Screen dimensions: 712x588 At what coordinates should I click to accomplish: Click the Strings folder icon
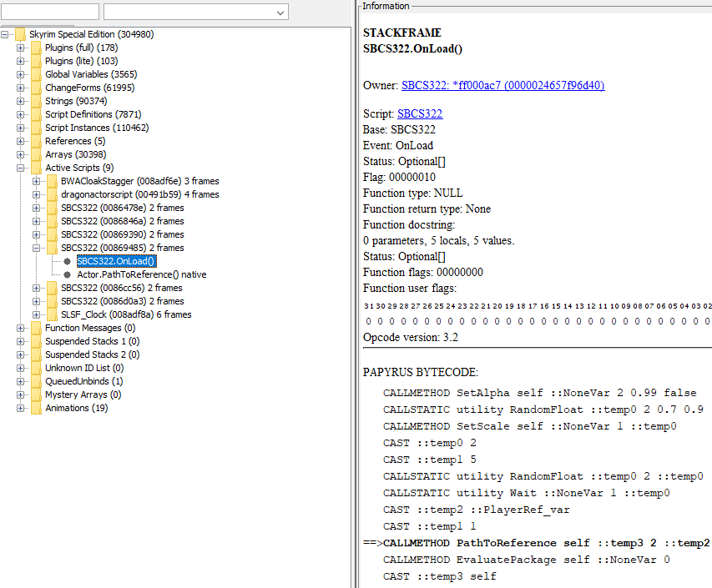tap(37, 101)
